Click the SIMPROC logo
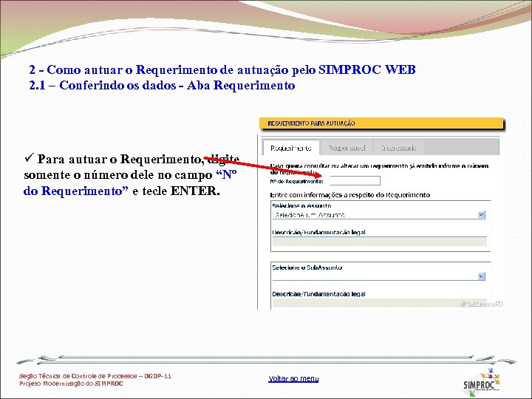The width and height of the screenshot is (532, 399). pos(482,383)
